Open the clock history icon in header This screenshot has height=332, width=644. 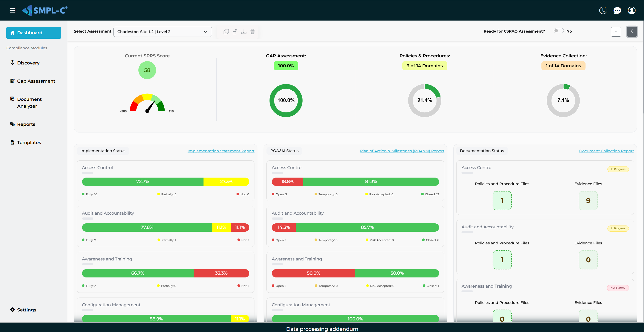(x=603, y=11)
